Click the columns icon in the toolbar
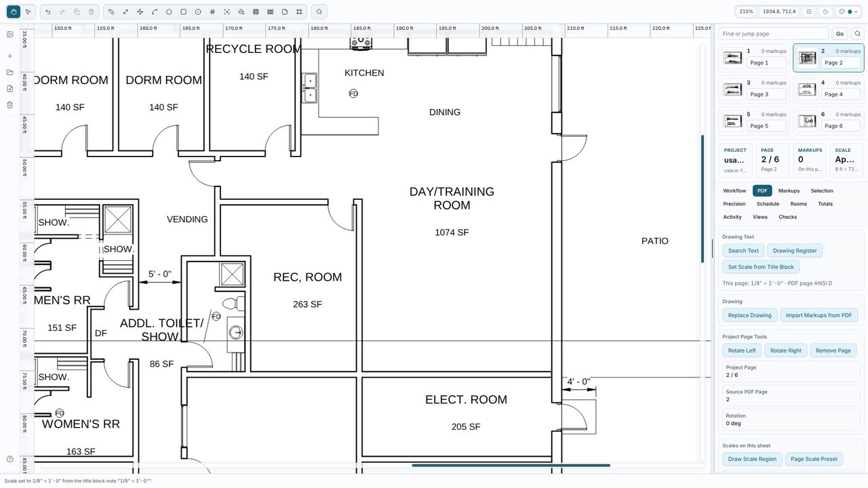 tap(271, 12)
